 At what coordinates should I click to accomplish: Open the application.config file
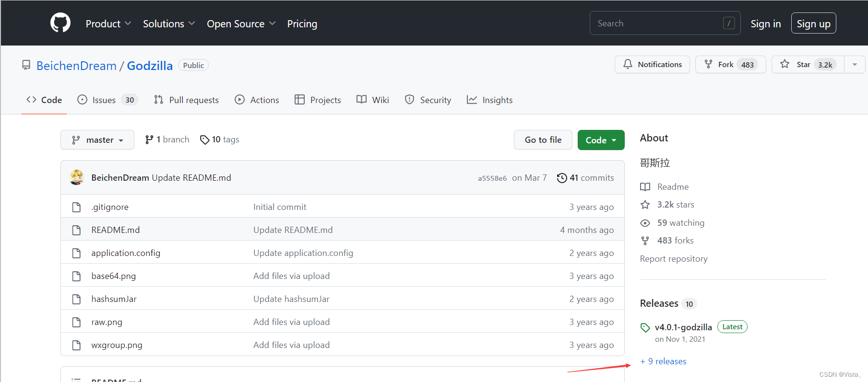pyautogui.click(x=126, y=253)
